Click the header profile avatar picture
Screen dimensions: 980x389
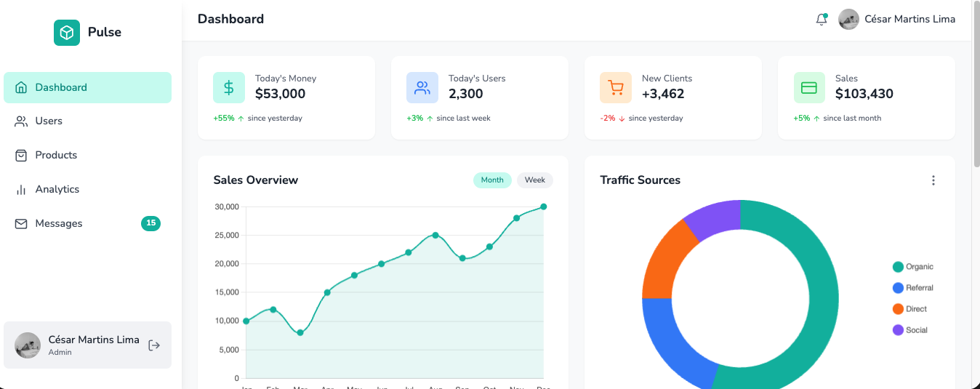(x=848, y=20)
